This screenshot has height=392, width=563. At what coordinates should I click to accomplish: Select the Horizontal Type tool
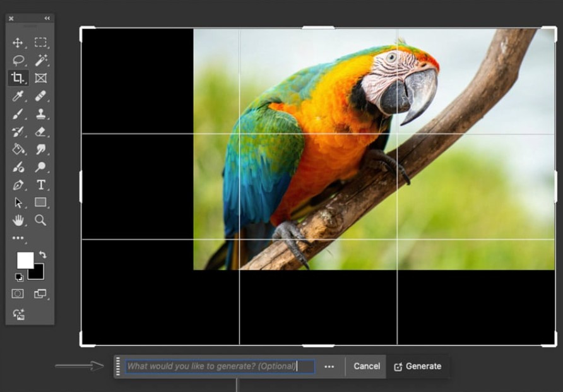pos(40,185)
